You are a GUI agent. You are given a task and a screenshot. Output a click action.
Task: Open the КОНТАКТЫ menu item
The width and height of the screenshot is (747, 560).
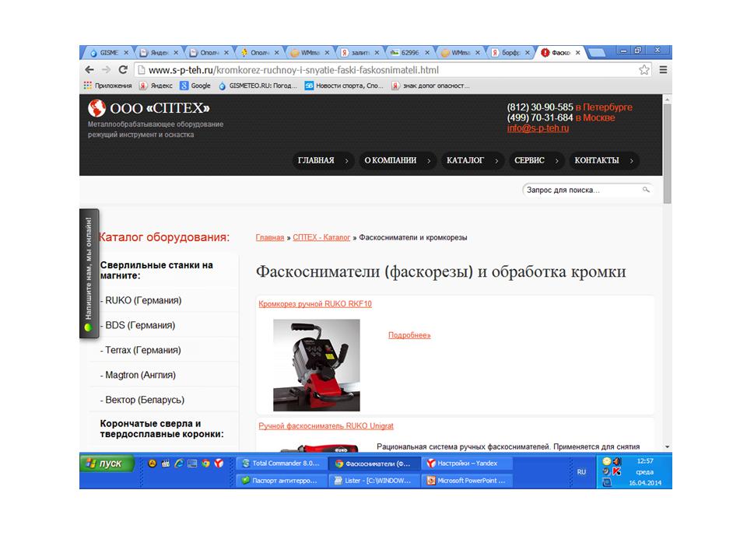coord(604,160)
